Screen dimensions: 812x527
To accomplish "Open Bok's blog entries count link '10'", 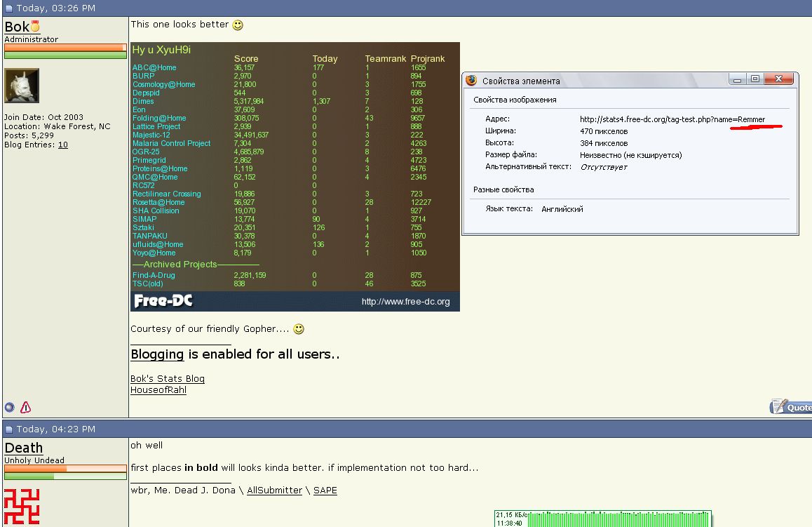I will [x=62, y=145].
